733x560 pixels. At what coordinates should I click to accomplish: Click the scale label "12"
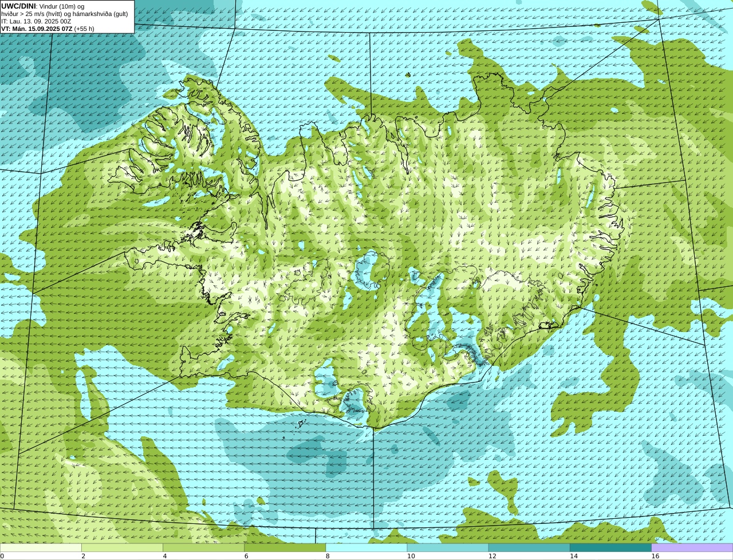492,556
